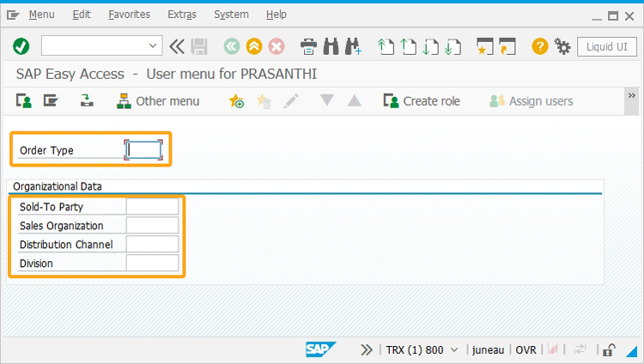Go to Next Page icon
Image resolution: width=644 pixels, height=364 pixels.
click(x=430, y=46)
